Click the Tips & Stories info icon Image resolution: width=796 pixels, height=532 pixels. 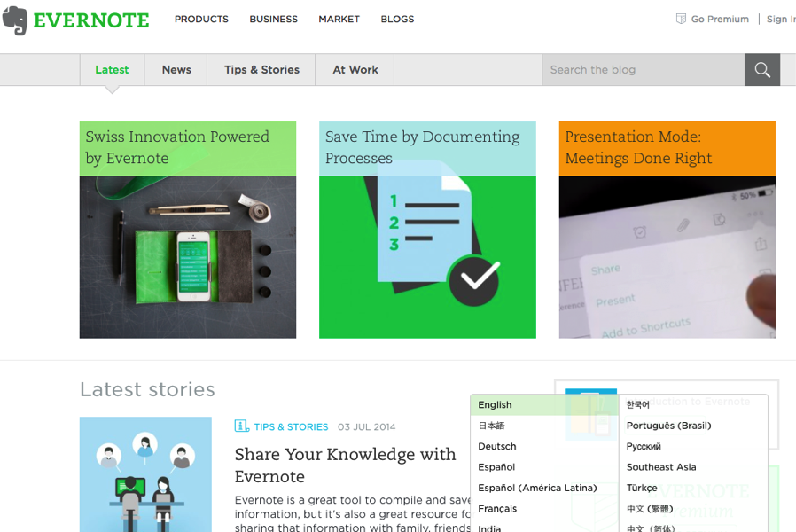click(x=242, y=426)
